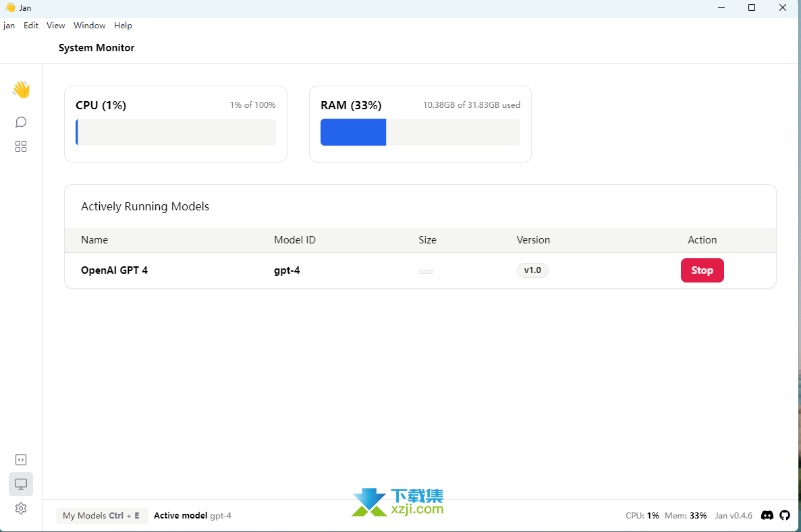The height and width of the screenshot is (532, 801).
Task: Open settings gear icon in sidebar
Action: point(21,508)
